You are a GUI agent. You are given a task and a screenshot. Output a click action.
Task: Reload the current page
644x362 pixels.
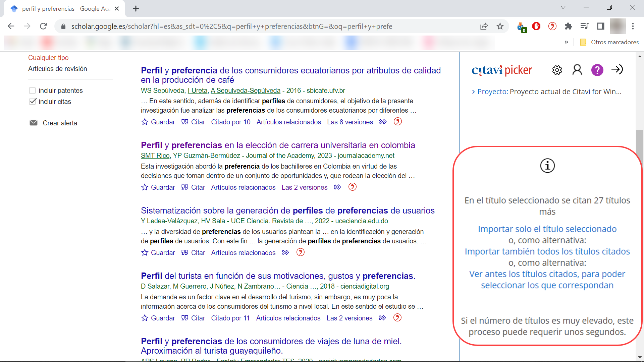(43, 26)
